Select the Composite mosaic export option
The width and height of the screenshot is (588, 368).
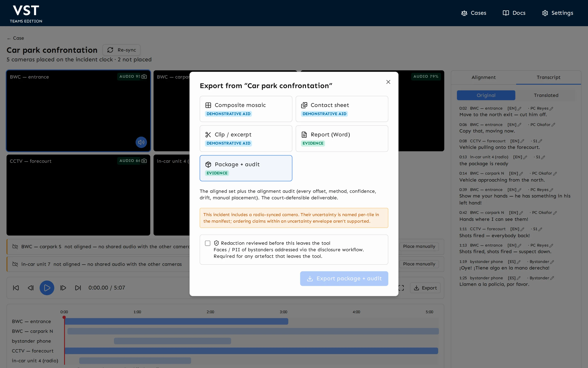[246, 109]
